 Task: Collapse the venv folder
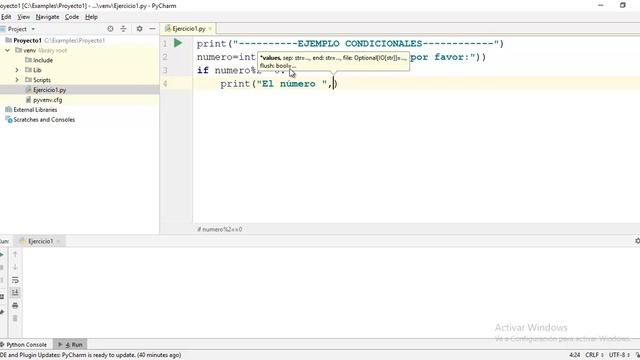[8, 50]
